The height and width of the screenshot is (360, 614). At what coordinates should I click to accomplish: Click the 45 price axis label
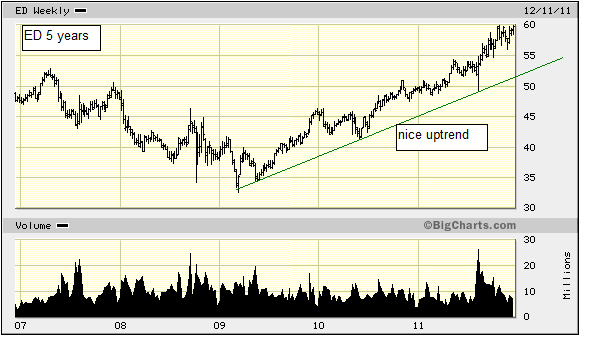click(529, 116)
